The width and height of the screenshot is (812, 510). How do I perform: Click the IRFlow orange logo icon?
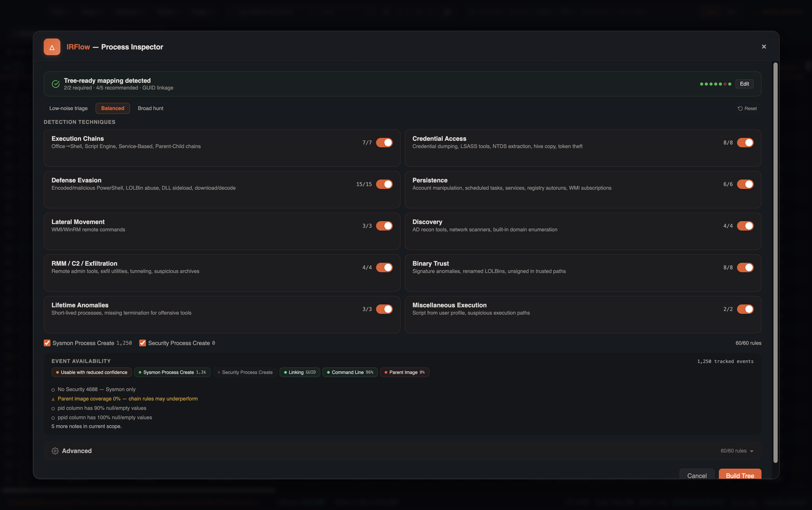52,47
